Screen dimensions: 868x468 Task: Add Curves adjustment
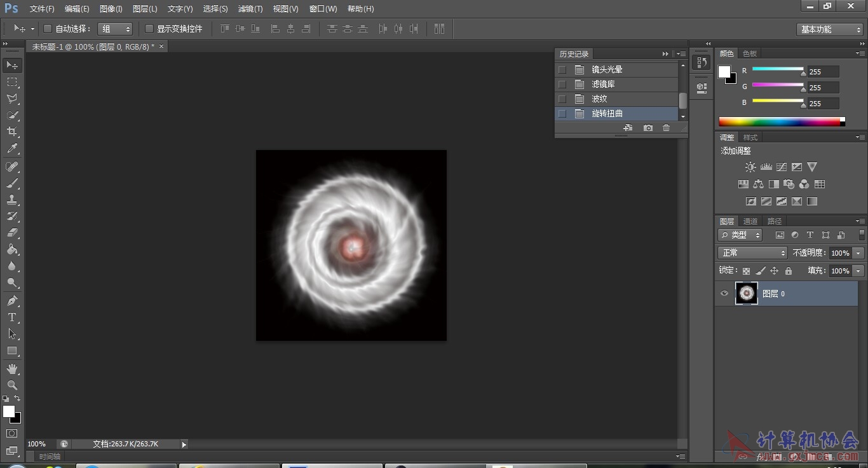pos(781,167)
